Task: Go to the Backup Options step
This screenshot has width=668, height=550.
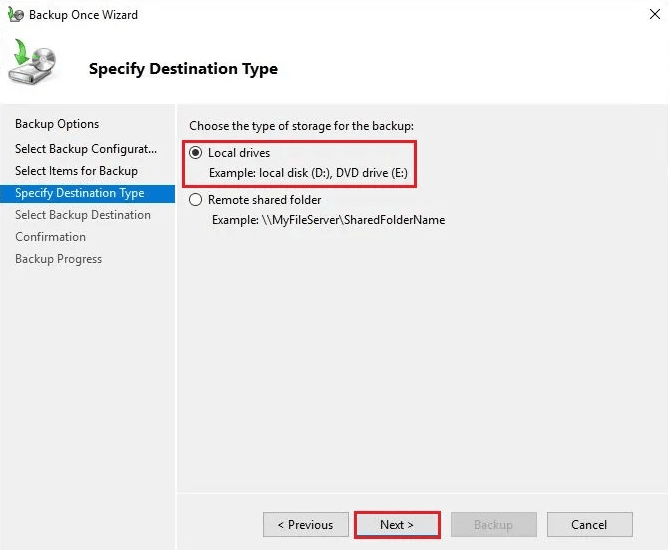Action: [x=57, y=124]
